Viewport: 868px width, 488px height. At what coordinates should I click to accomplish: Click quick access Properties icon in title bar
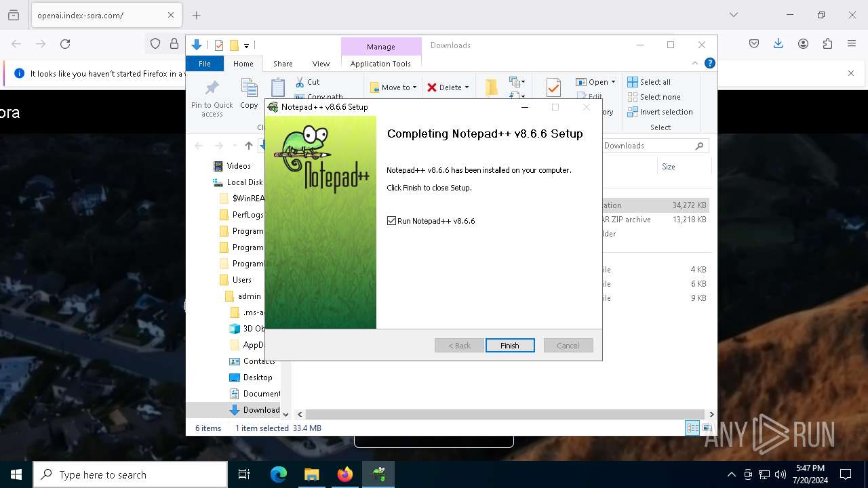coord(219,45)
